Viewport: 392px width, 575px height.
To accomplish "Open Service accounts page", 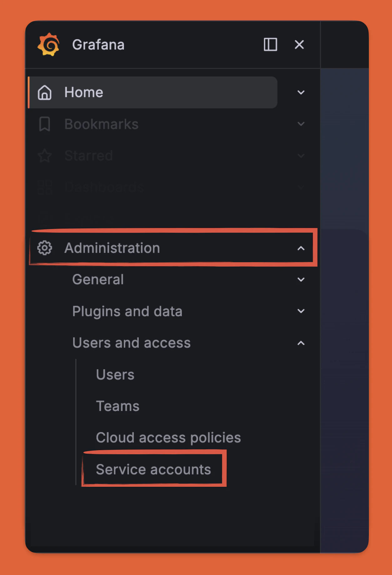I will tap(153, 469).
